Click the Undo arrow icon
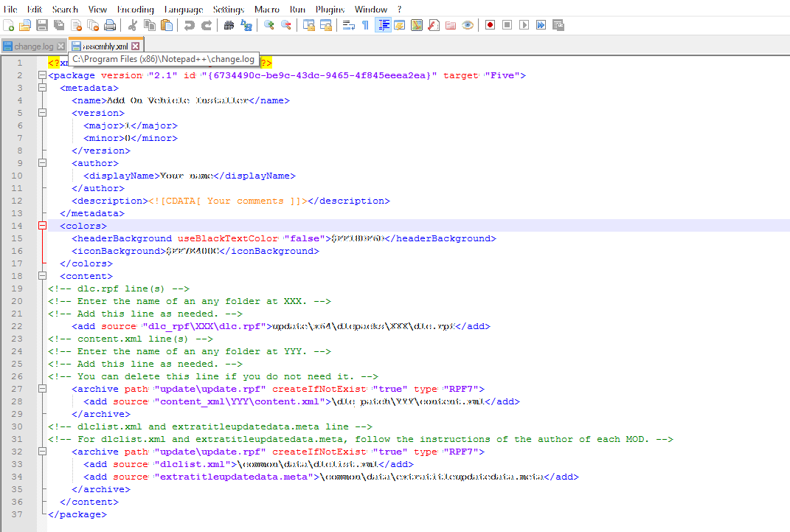This screenshot has height=532, width=790. point(190,25)
